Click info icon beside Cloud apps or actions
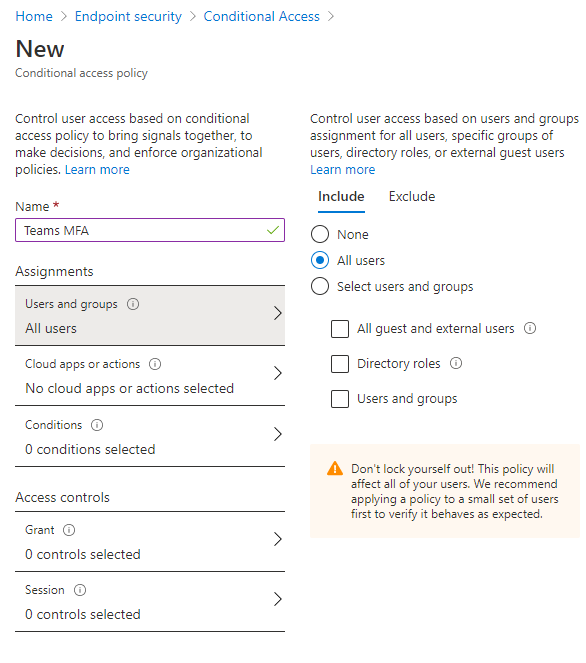This screenshot has width=586, height=663. point(155,364)
